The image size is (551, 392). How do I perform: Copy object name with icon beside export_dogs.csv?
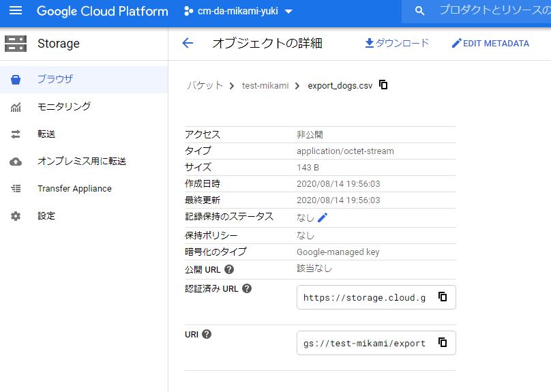383,85
